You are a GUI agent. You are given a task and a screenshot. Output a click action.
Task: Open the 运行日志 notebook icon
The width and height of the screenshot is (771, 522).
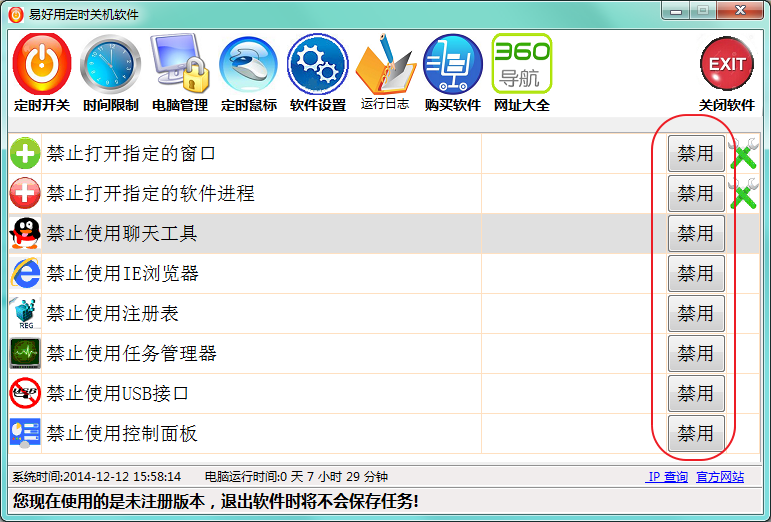[x=385, y=64]
